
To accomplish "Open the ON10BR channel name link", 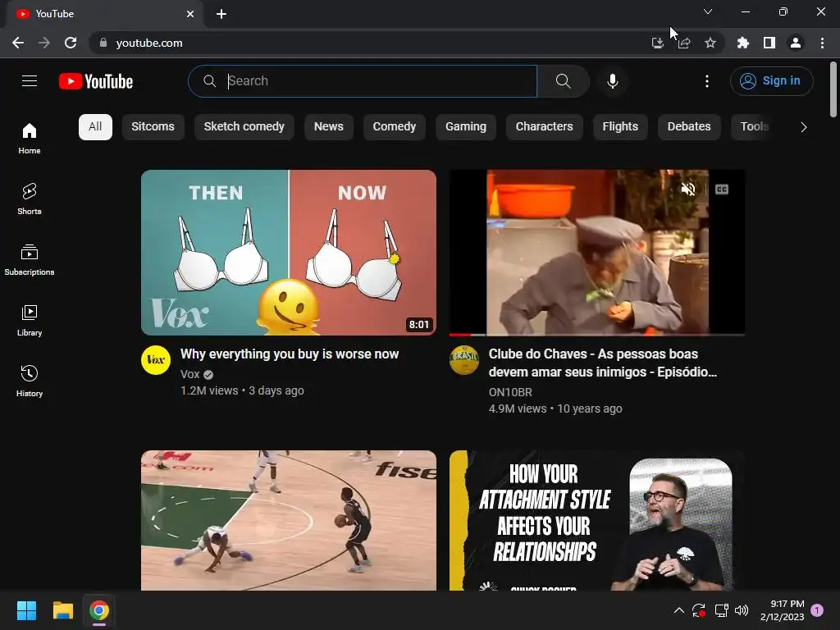I will tap(510, 392).
